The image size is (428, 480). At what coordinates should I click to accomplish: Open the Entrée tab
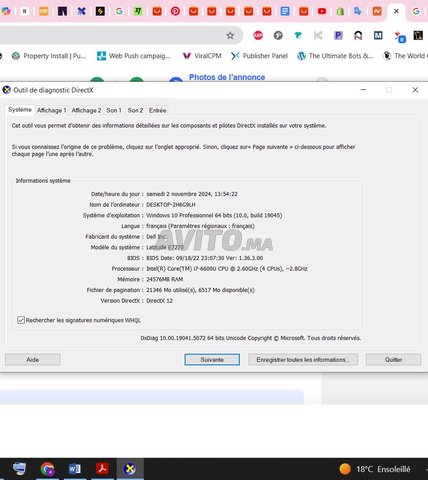coord(158,110)
